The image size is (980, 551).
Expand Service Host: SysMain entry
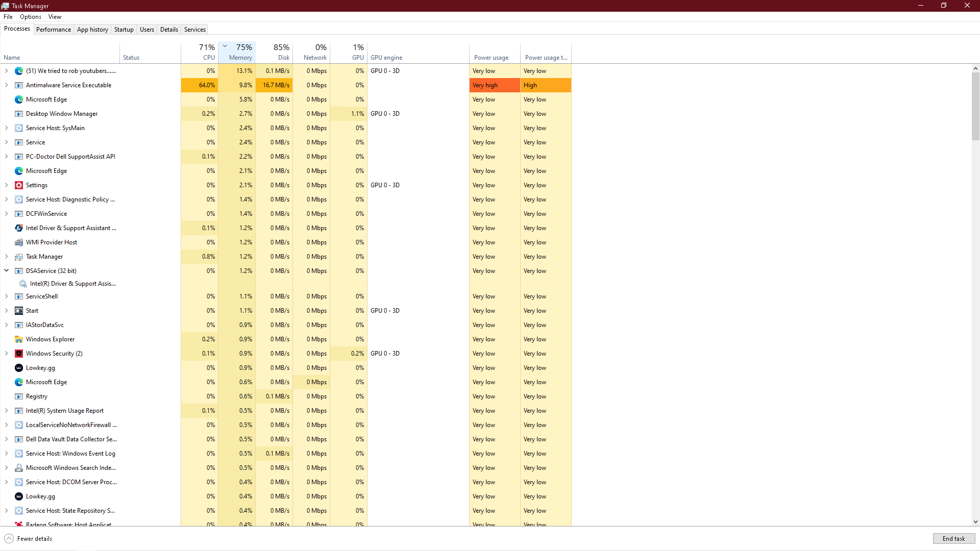tap(7, 128)
